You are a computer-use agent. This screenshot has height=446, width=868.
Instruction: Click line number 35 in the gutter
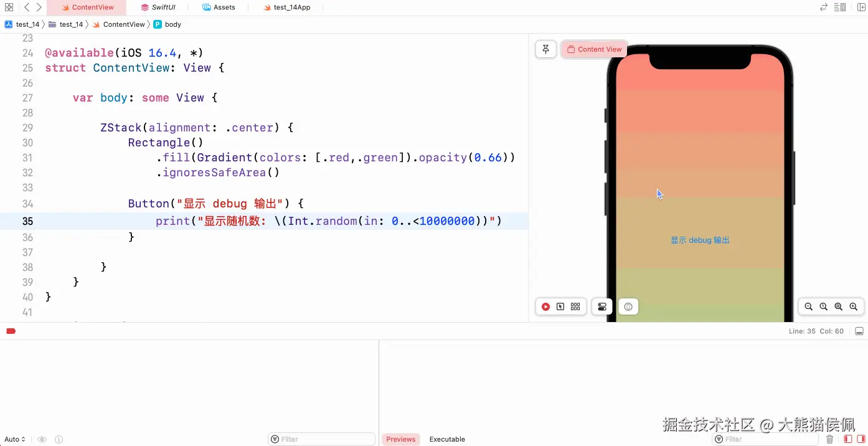click(27, 221)
